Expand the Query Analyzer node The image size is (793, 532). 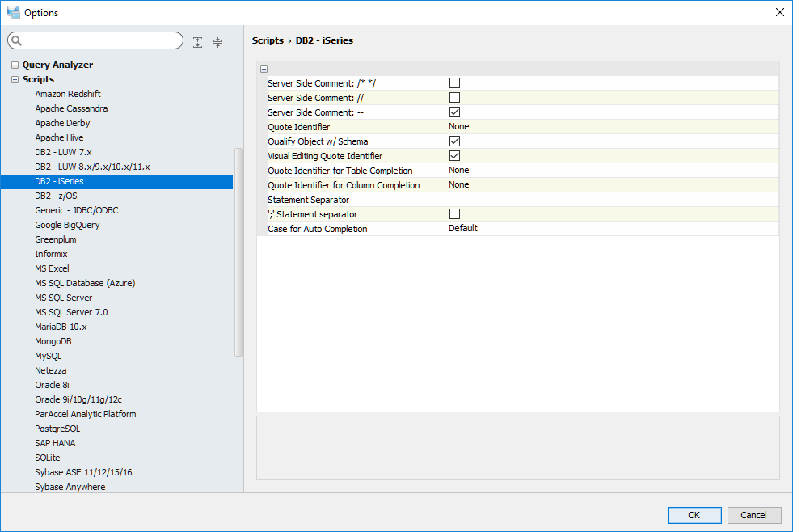(x=15, y=65)
